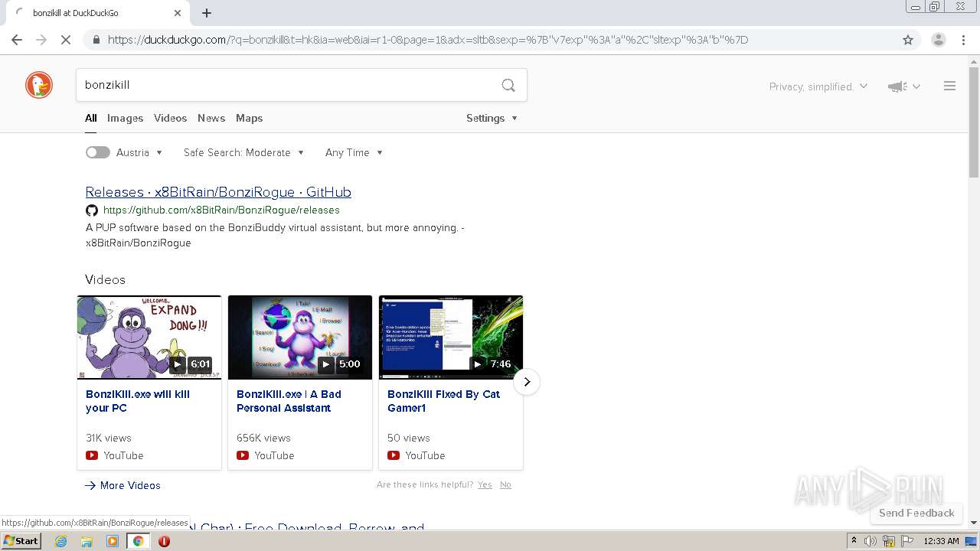Click the search magnifier icon
This screenshot has width=980, height=551.
click(x=508, y=85)
